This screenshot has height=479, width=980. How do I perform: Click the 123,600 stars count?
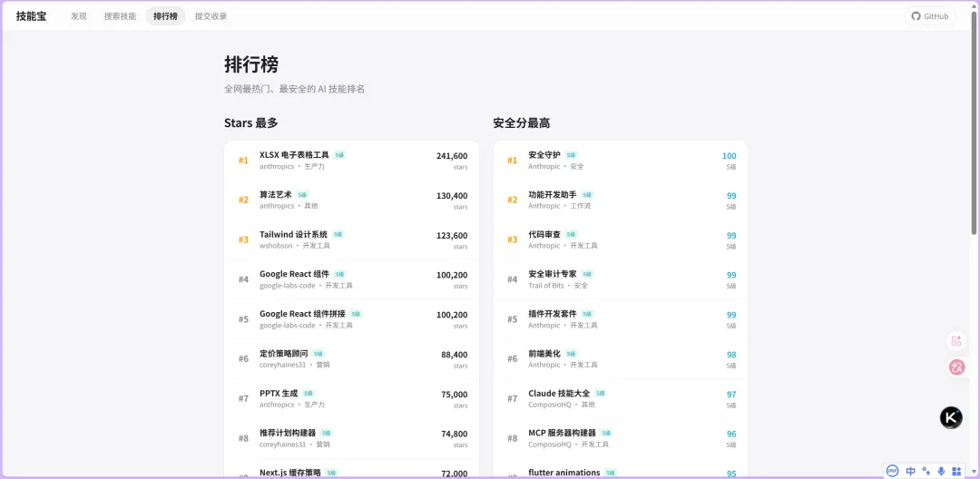click(x=452, y=236)
